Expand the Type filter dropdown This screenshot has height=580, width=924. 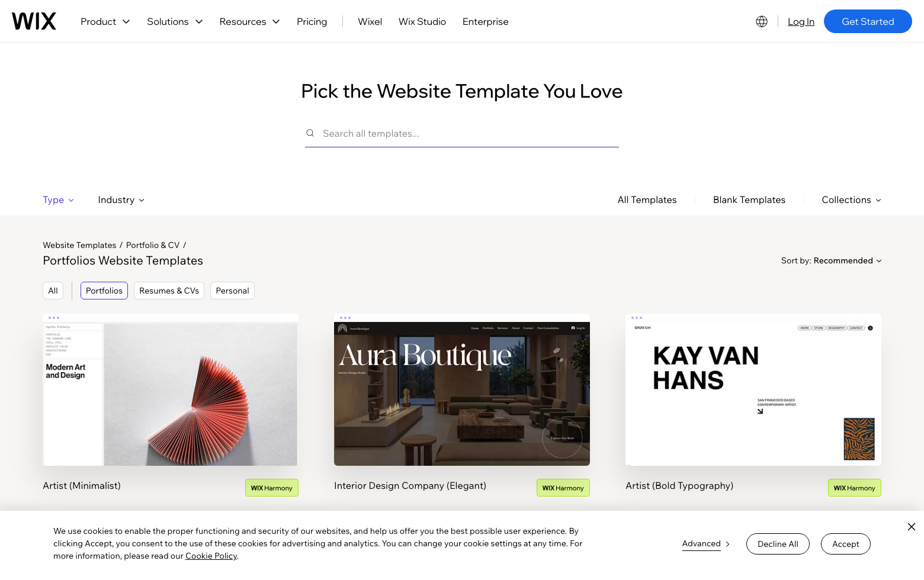point(58,200)
